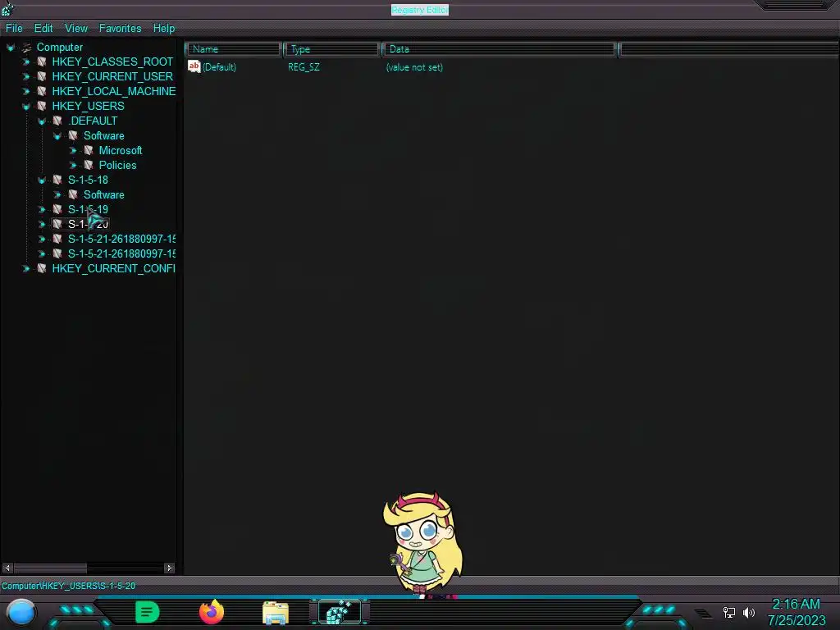Click the Microsoft key folder icon
The height and width of the screenshot is (630, 840).
pos(89,150)
